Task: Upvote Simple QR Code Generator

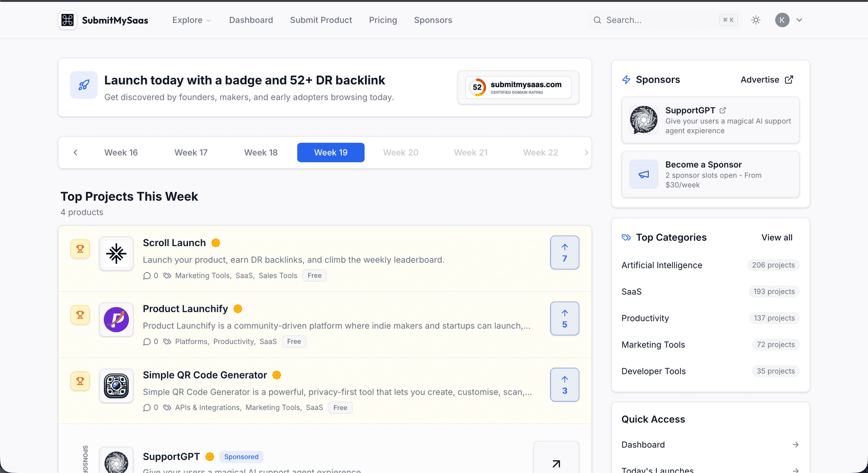Action: click(x=565, y=385)
